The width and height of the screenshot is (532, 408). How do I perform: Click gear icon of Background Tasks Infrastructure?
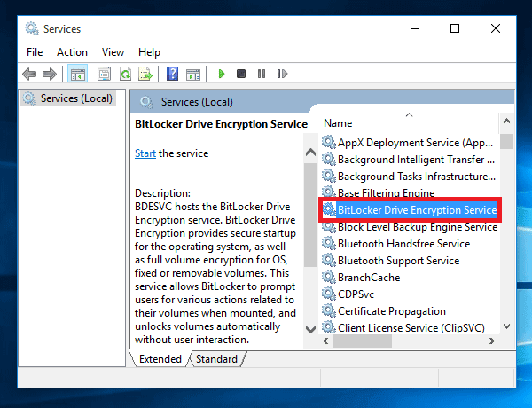click(328, 176)
